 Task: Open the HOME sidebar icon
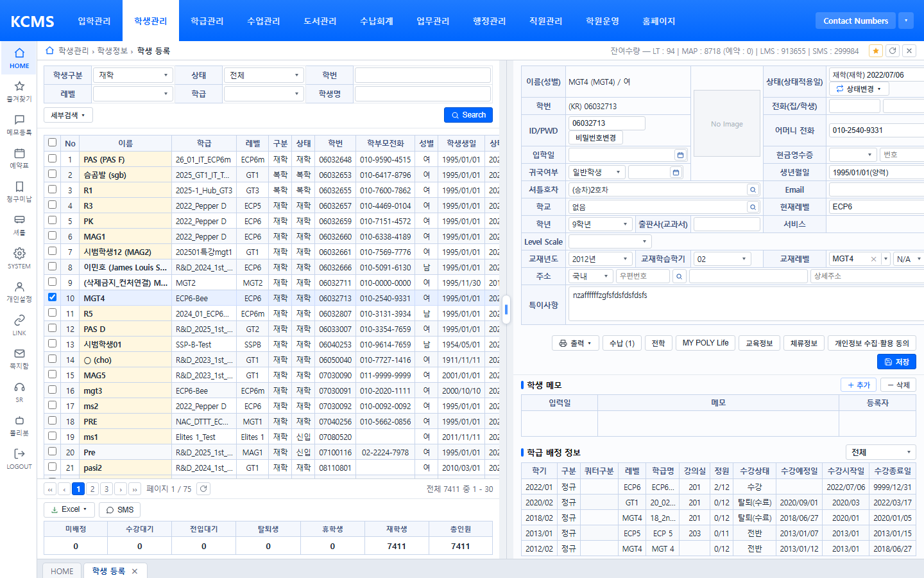coord(19,58)
